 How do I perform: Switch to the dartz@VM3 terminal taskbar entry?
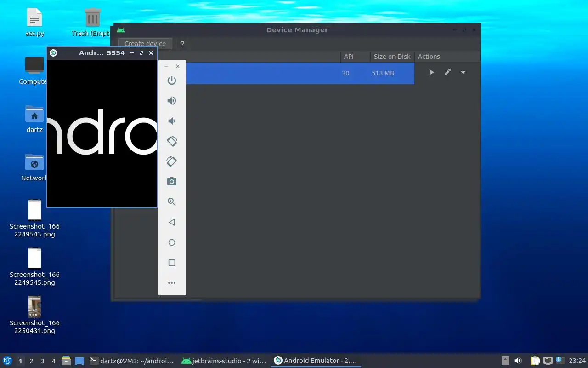pos(132,361)
